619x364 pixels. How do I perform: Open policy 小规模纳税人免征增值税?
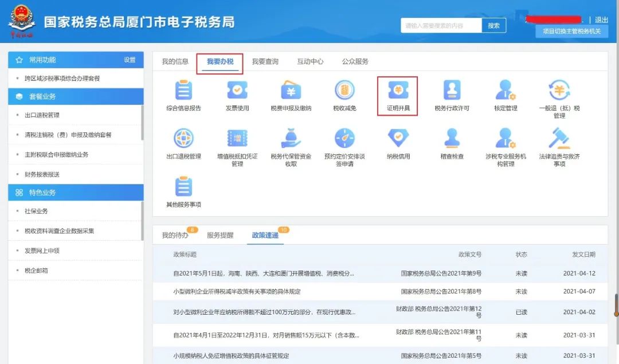(231, 356)
